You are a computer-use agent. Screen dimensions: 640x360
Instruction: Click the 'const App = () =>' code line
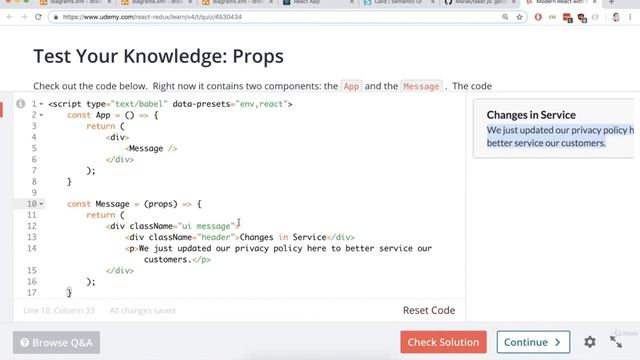(x=113, y=116)
